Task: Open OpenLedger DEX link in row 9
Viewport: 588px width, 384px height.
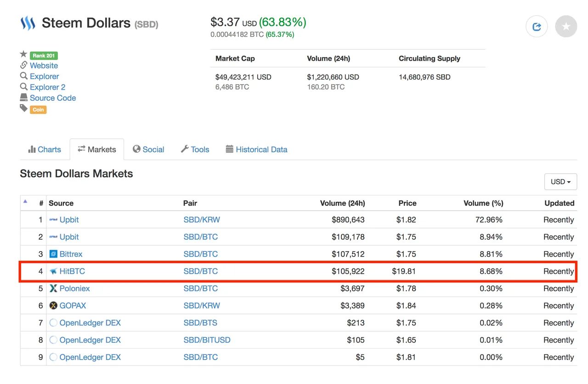Action: (90, 357)
